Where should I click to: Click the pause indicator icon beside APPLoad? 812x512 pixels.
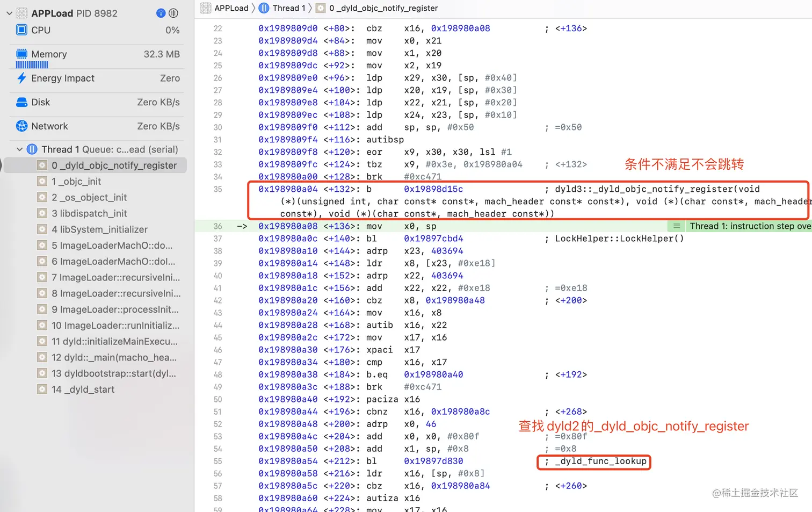[173, 13]
